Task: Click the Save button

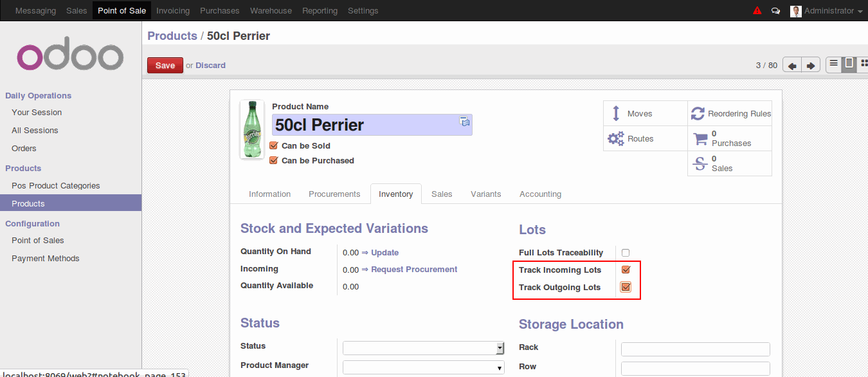Action: click(165, 65)
